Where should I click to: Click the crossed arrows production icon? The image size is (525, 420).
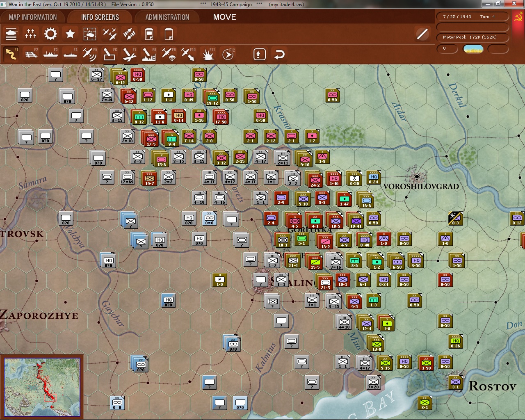click(x=129, y=34)
